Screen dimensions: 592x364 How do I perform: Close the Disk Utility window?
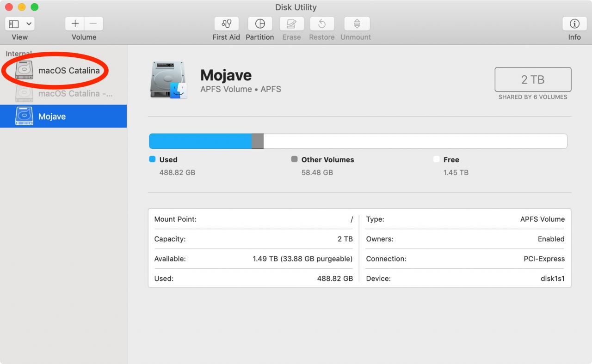pyautogui.click(x=9, y=7)
